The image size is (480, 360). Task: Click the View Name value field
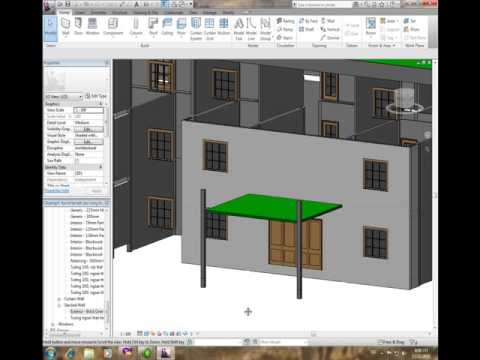[88, 173]
